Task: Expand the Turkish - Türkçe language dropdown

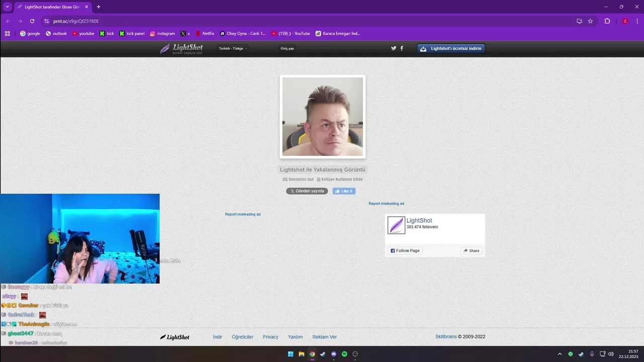Action: click(x=233, y=49)
